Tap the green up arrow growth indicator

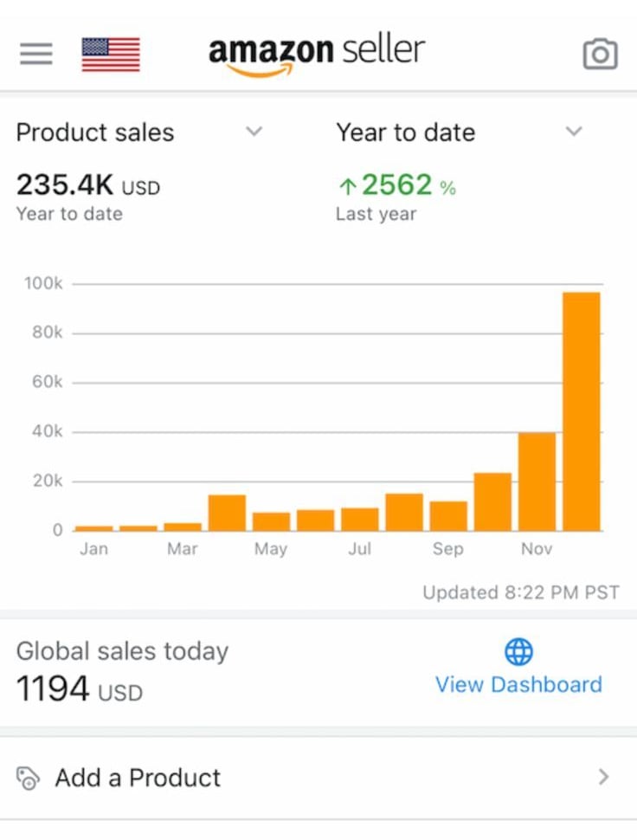click(348, 186)
